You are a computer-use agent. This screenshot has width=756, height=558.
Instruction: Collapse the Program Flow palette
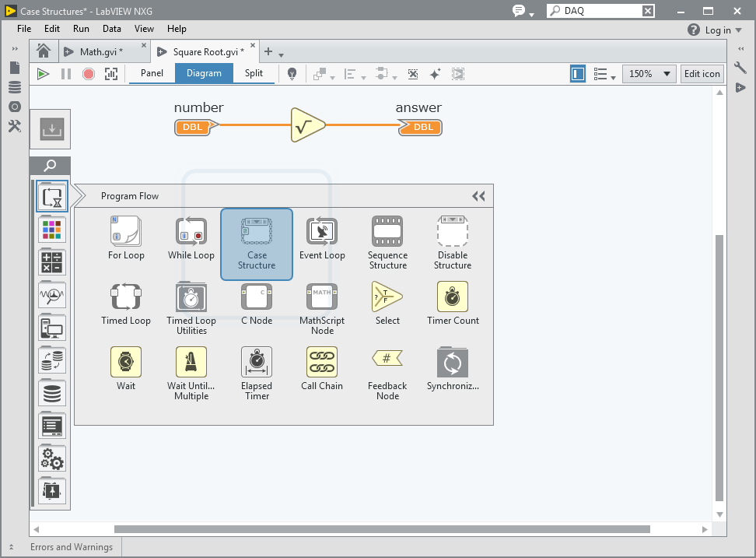[x=478, y=196]
